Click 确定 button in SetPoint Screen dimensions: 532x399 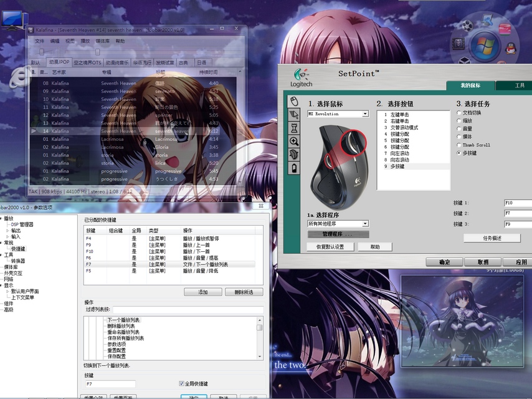[x=444, y=262]
